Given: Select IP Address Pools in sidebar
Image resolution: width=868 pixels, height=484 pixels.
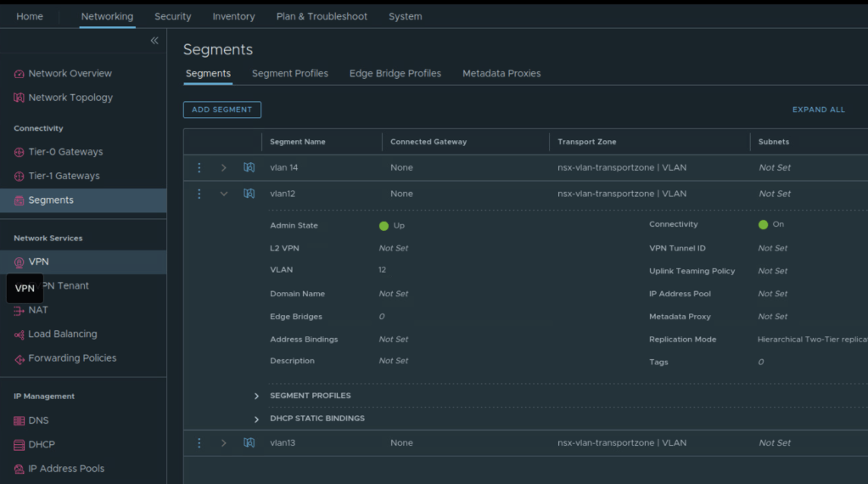Looking at the screenshot, I should [66, 469].
